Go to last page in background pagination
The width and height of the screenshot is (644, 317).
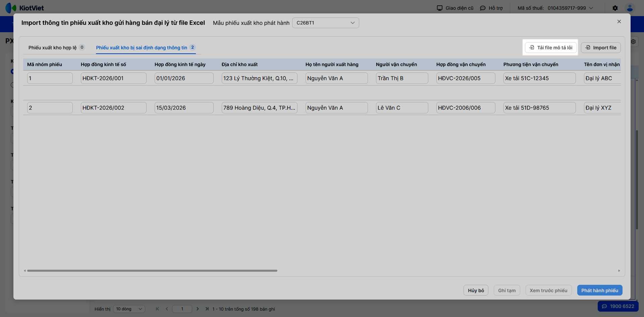tap(207, 309)
